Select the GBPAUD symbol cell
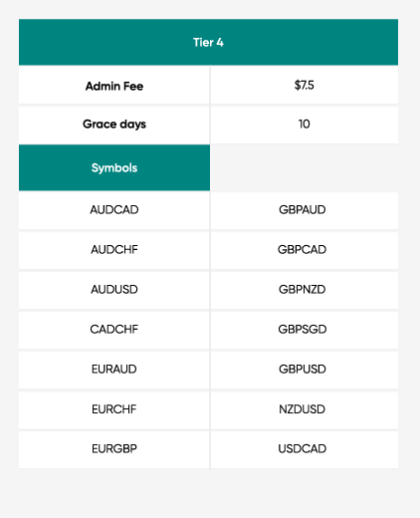The height and width of the screenshot is (518, 420). pyautogui.click(x=305, y=210)
